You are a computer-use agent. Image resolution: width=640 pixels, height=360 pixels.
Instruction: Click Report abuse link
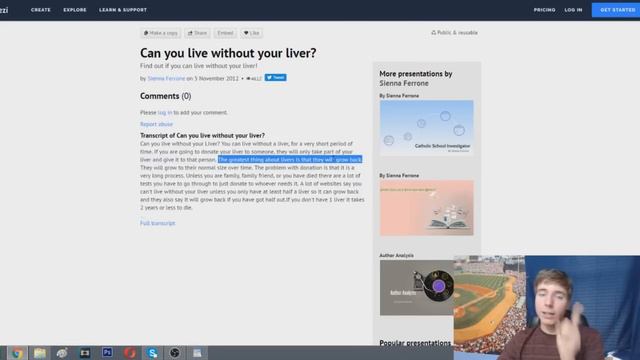(156, 124)
